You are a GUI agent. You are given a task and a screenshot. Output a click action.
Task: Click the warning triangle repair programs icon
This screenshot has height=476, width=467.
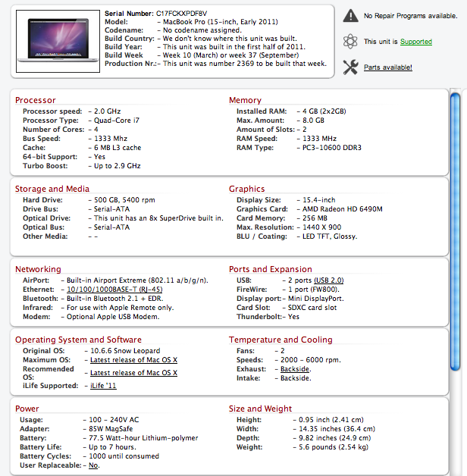pos(350,15)
